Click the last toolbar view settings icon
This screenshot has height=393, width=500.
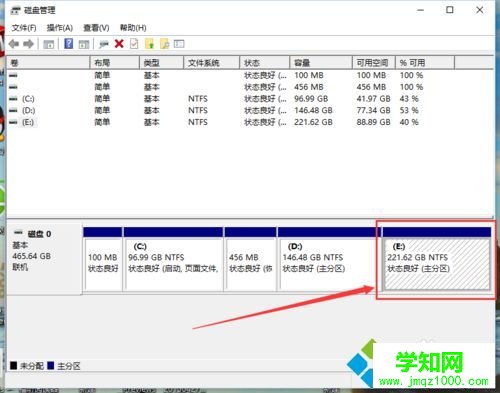179,44
